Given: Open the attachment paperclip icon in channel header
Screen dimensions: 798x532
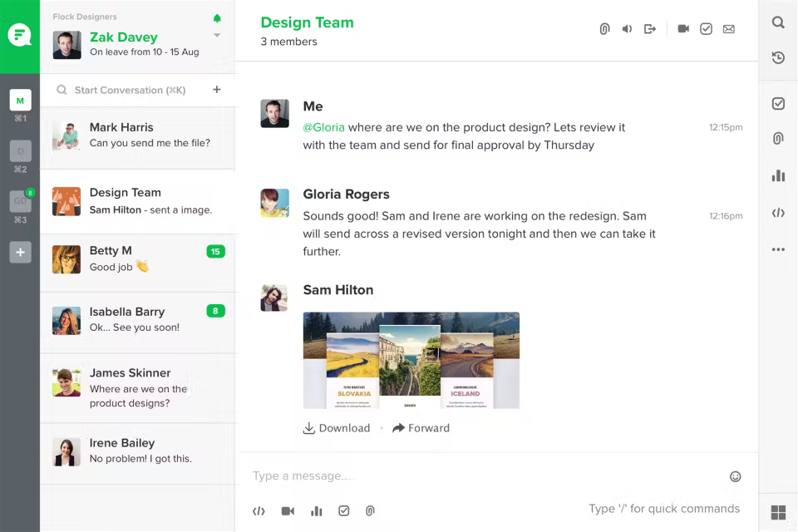Looking at the screenshot, I should point(604,29).
